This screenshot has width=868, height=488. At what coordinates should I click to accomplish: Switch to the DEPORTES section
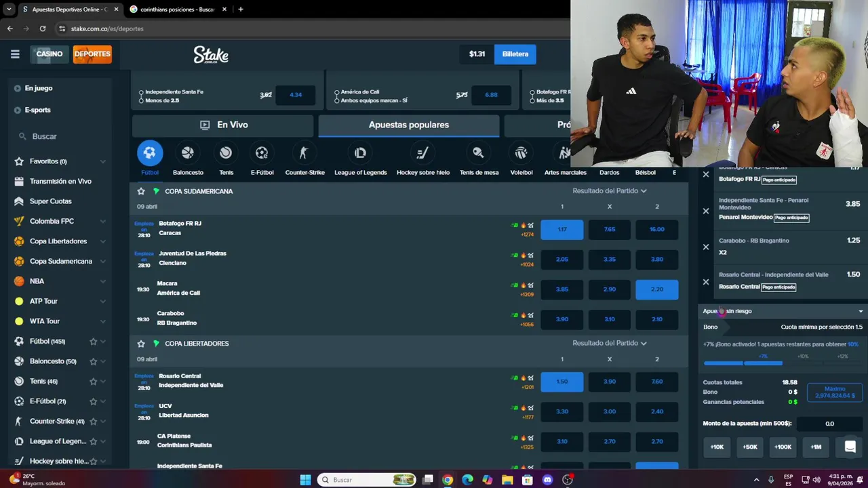tap(92, 54)
